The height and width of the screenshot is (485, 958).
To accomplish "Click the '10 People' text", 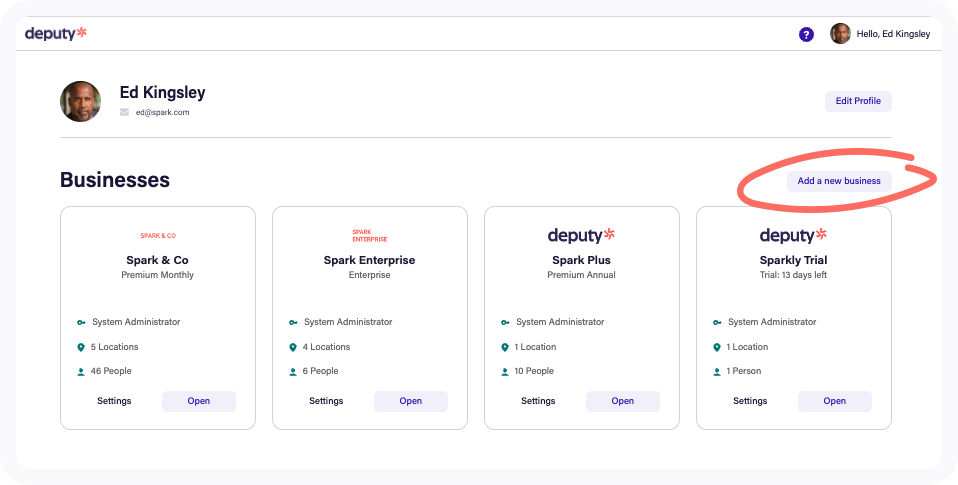I will pos(534,371).
